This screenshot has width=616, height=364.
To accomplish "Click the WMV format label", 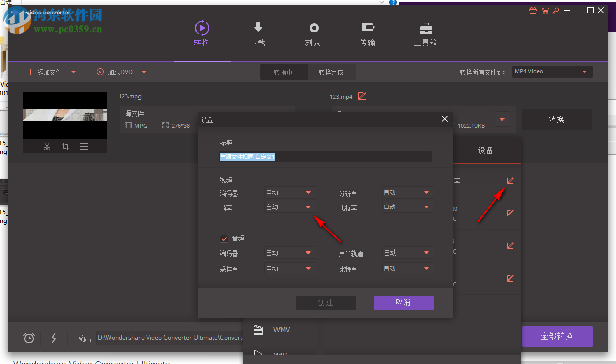I will tap(282, 330).
